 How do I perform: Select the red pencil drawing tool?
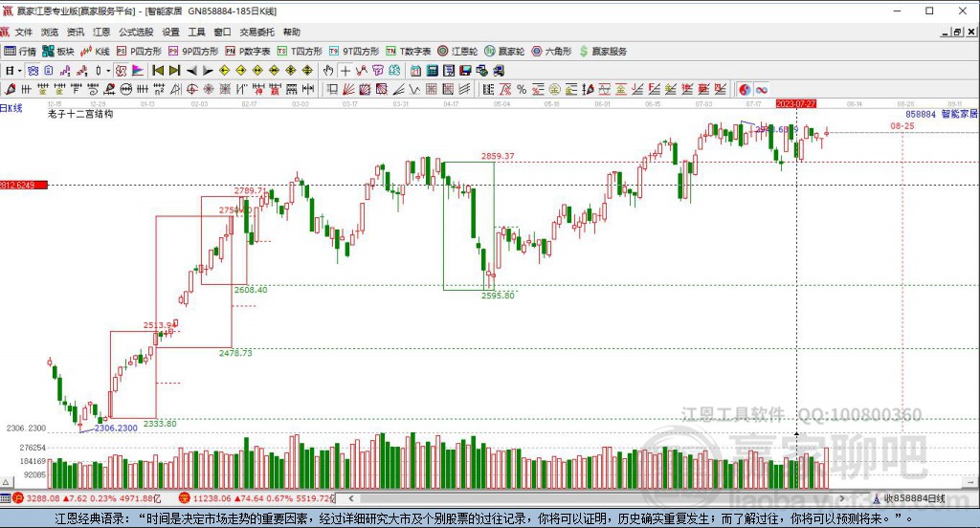pos(10,89)
